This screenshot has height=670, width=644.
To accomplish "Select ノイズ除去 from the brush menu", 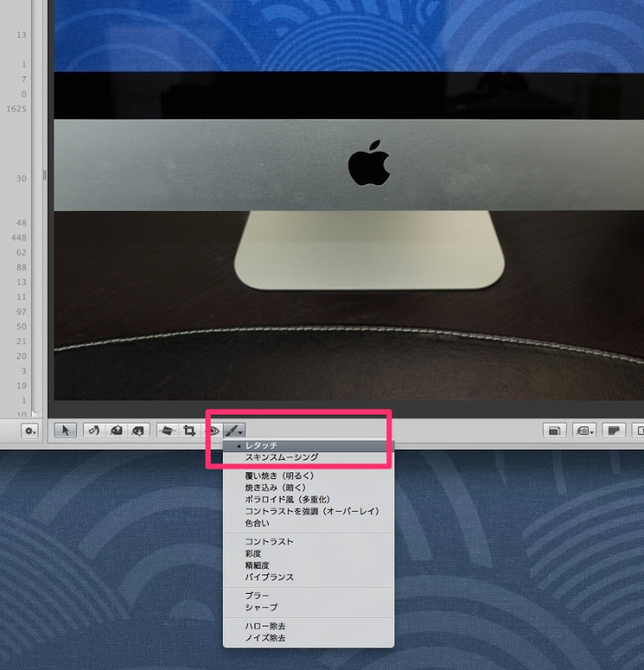I will click(308, 638).
